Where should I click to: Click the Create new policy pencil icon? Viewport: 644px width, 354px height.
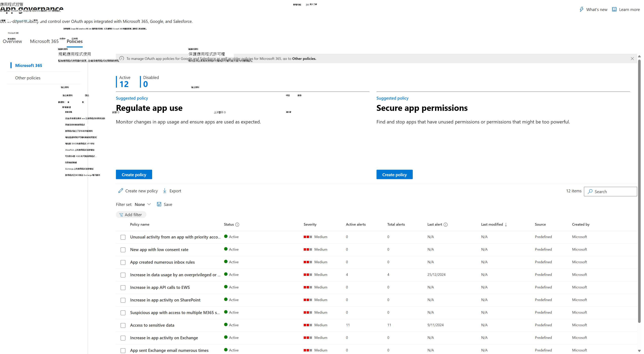[x=120, y=191]
